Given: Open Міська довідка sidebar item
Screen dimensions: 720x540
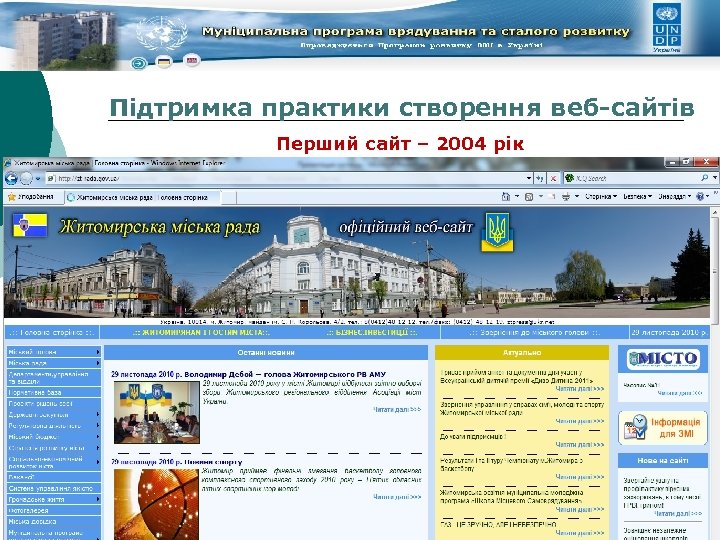Looking at the screenshot, I should [x=54, y=521].
